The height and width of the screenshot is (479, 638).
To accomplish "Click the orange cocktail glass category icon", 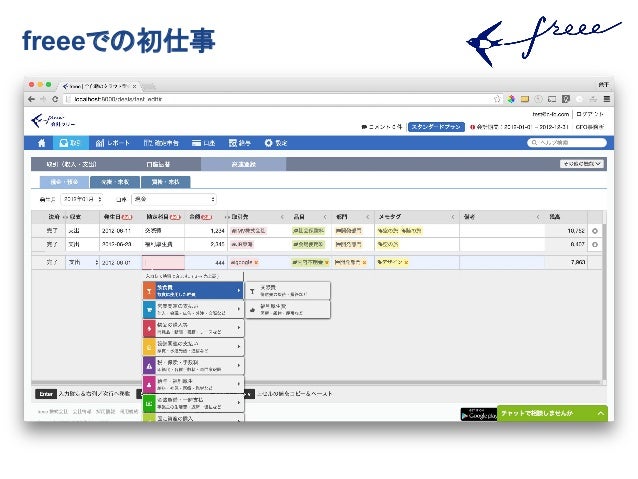I will [149, 291].
